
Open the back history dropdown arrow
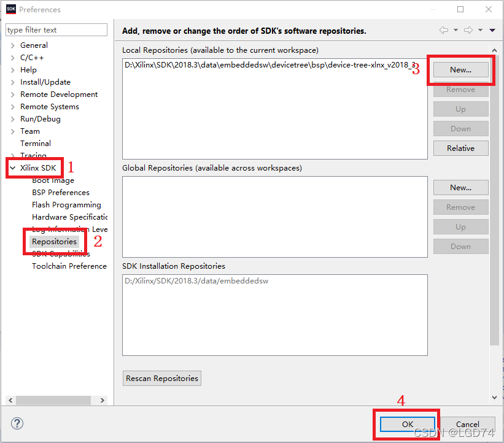(x=456, y=30)
